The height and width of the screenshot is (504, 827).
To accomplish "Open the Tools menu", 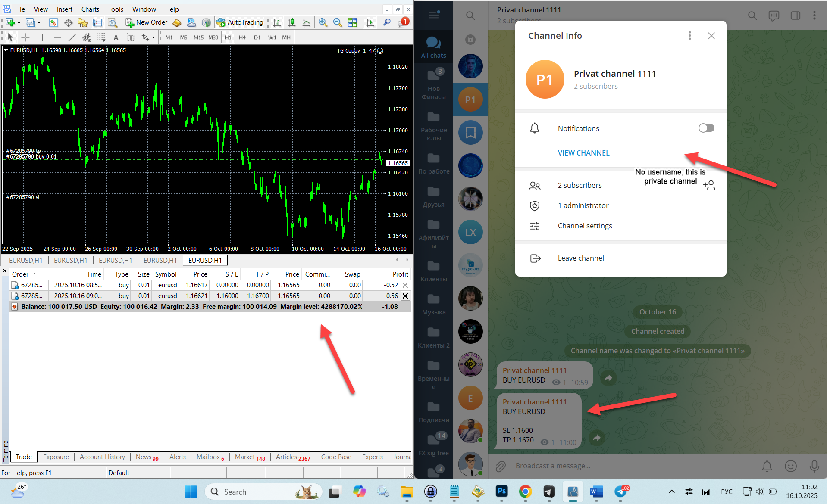I will click(x=116, y=9).
